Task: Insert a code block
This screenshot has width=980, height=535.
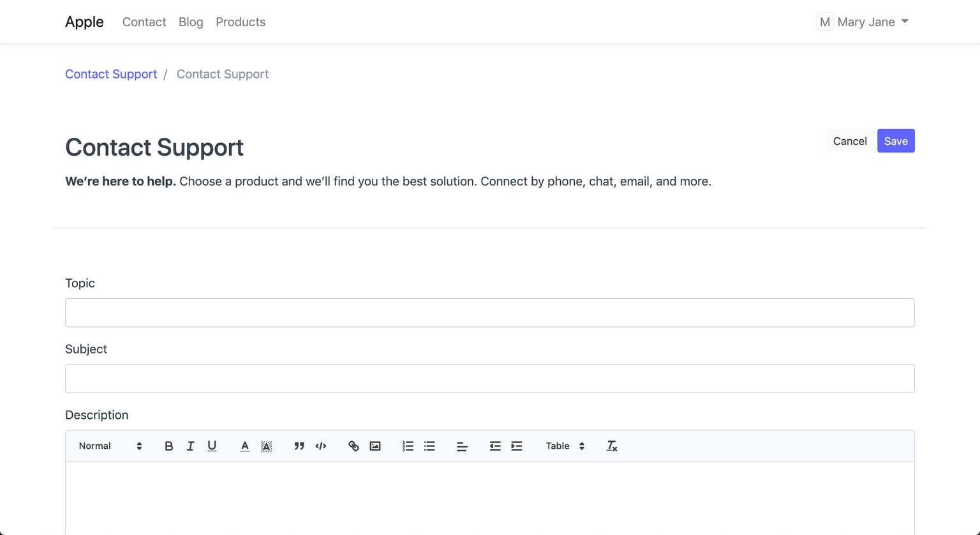Action: click(320, 446)
